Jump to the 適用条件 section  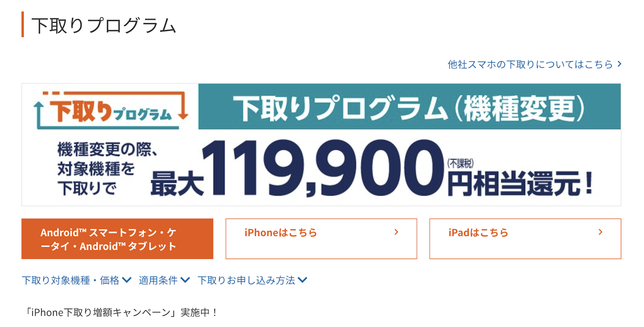coord(158,281)
